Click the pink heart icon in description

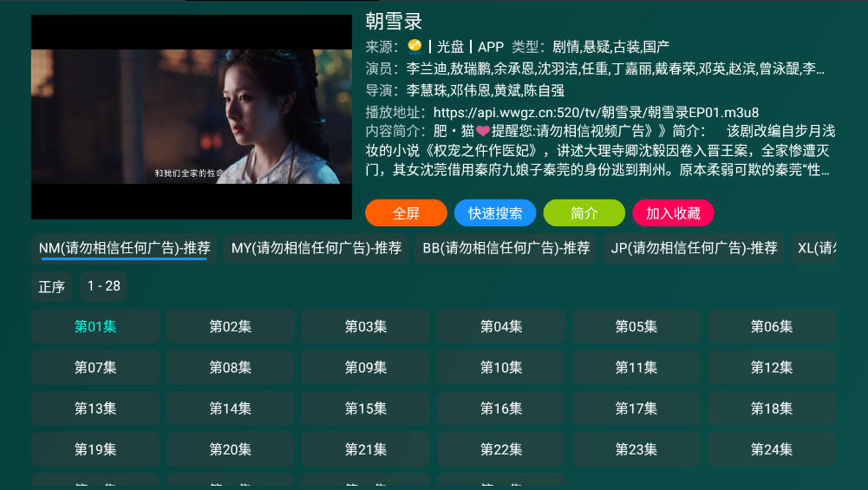point(483,131)
